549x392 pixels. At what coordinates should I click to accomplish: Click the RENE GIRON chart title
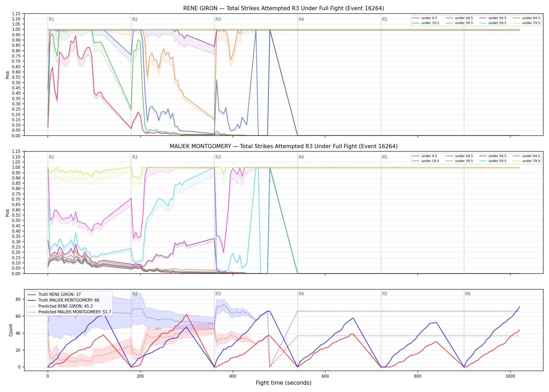[284, 8]
